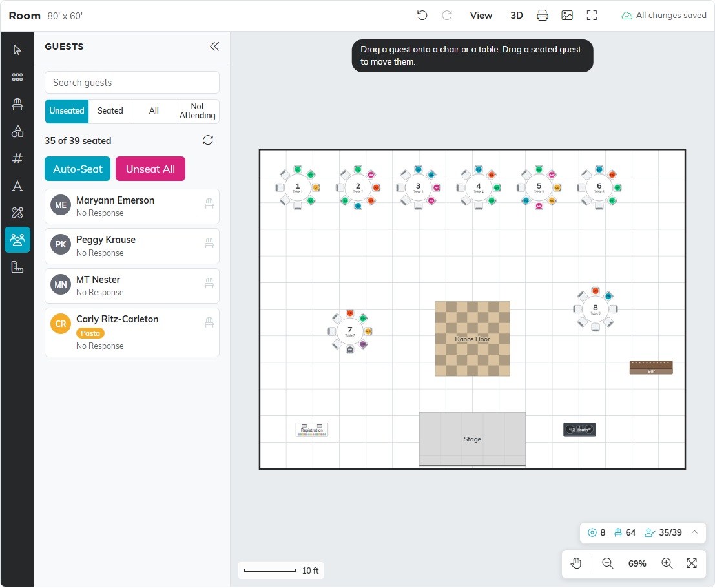The image size is (715, 588).
Task: Open the numbering hash tool
Action: coord(17,158)
